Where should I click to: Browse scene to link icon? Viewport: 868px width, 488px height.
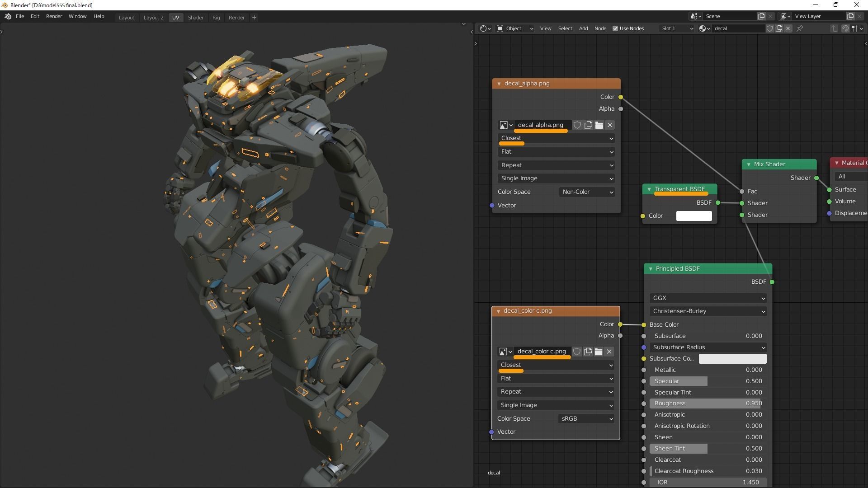coord(696,16)
